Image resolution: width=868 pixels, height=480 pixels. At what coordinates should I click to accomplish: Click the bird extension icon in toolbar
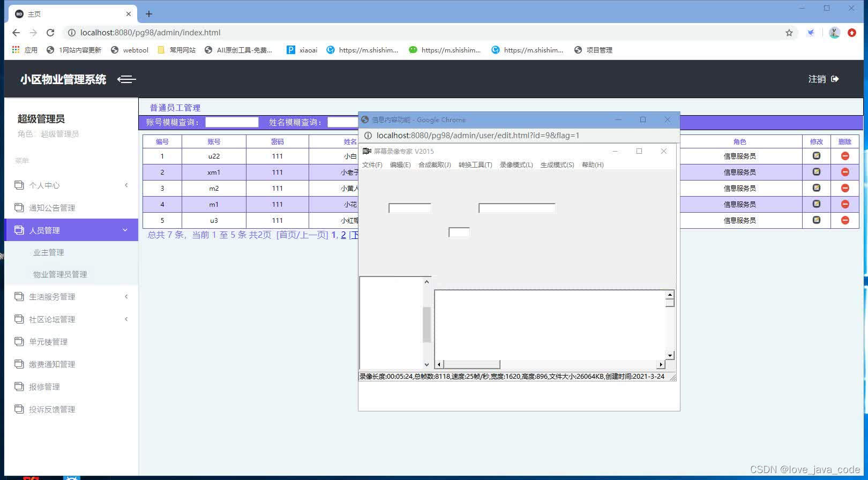click(811, 33)
